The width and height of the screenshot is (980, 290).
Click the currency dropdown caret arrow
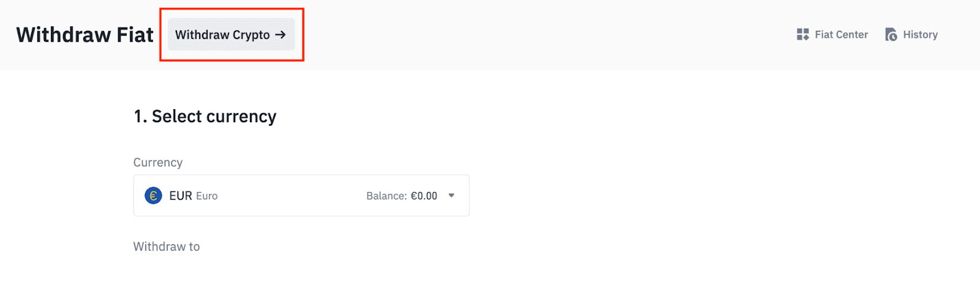451,196
